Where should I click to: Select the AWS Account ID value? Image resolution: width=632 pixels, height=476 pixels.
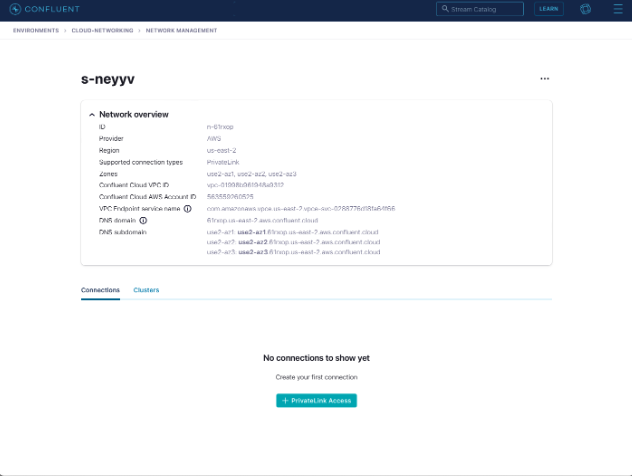click(230, 197)
